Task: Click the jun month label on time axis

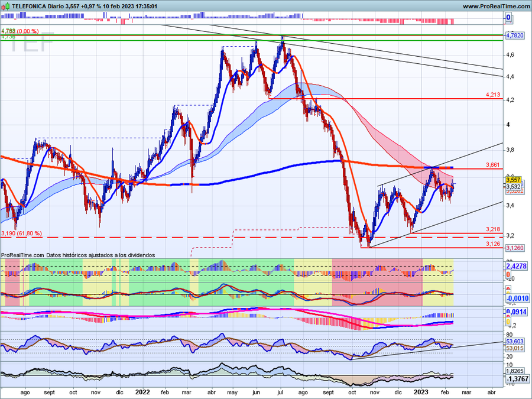Action: 256,392
